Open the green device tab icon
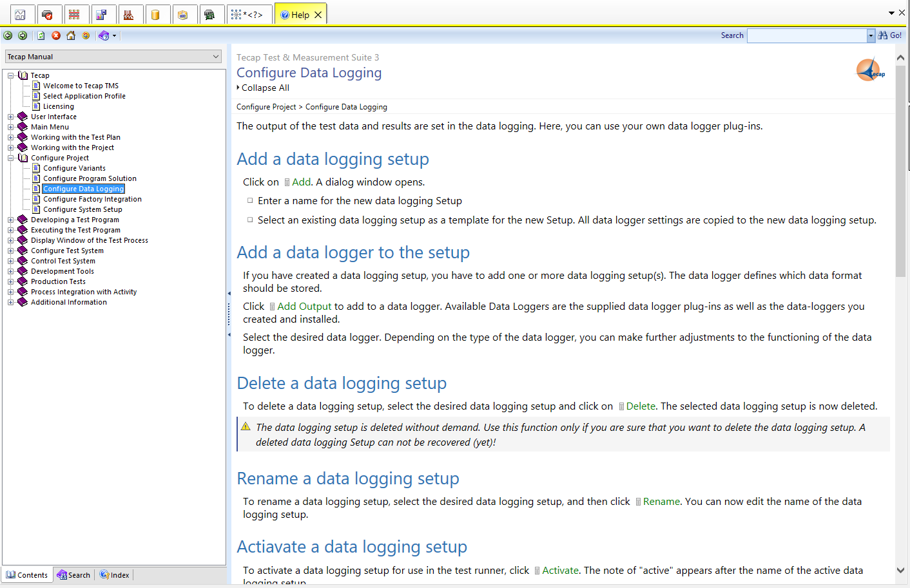This screenshot has height=588, width=910. tap(209, 15)
